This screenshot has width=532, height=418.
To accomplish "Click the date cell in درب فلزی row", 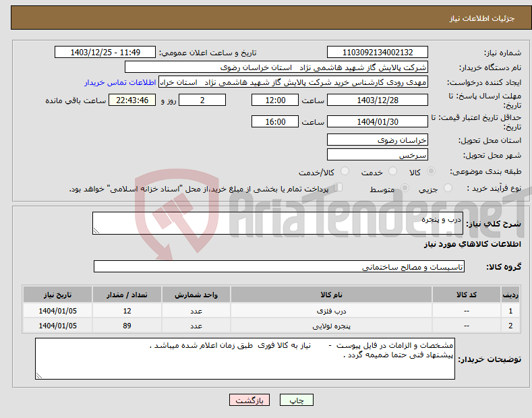I will (58, 310).
